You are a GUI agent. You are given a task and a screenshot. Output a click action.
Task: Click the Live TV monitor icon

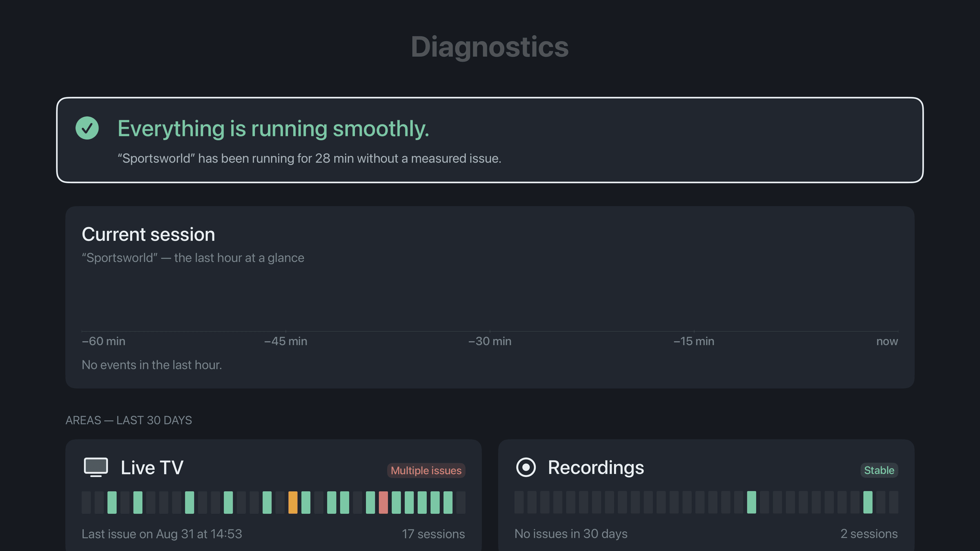tap(96, 467)
